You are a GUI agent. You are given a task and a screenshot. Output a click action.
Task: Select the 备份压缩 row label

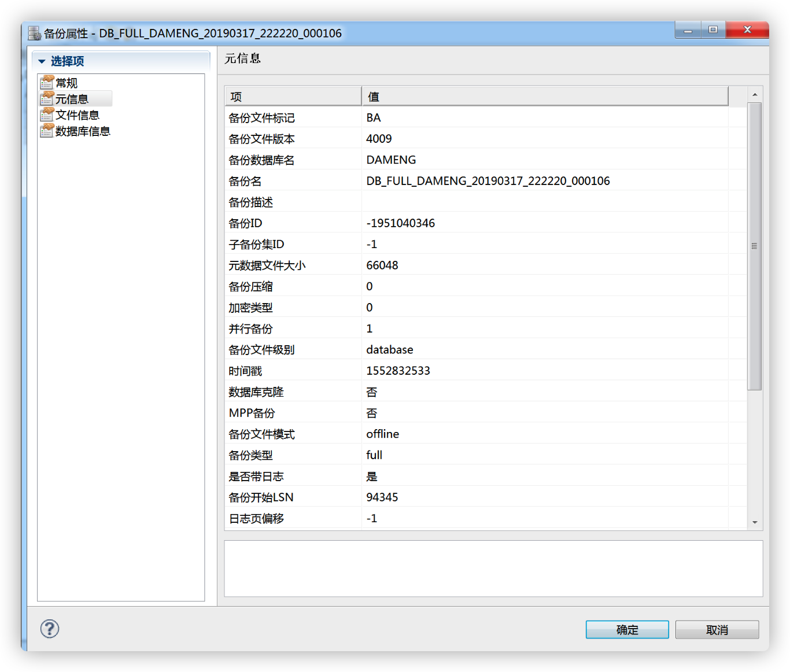[250, 287]
